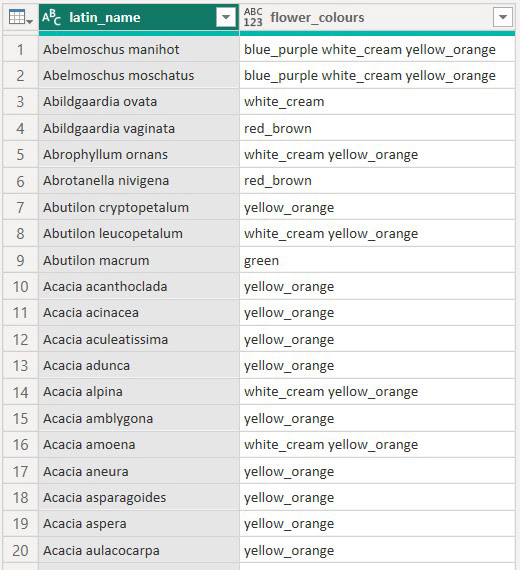Click the Abutilon macrum cell
Image resolution: width=520 pixels, height=570 pixels.
pyautogui.click(x=139, y=260)
